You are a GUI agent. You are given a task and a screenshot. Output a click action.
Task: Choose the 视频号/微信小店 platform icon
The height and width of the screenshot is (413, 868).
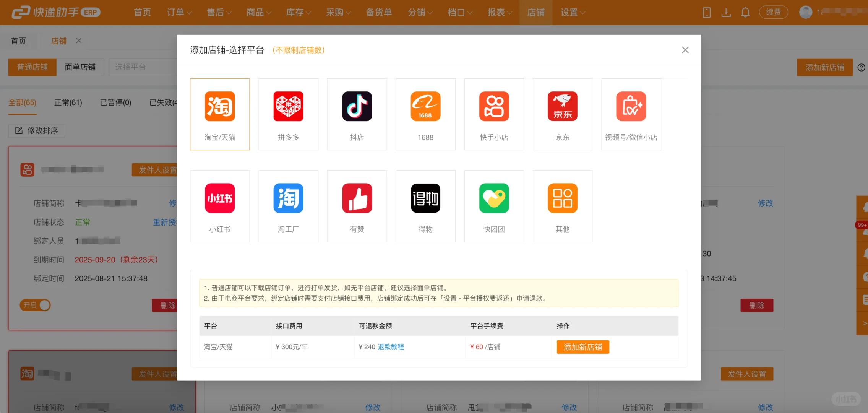pos(631,114)
